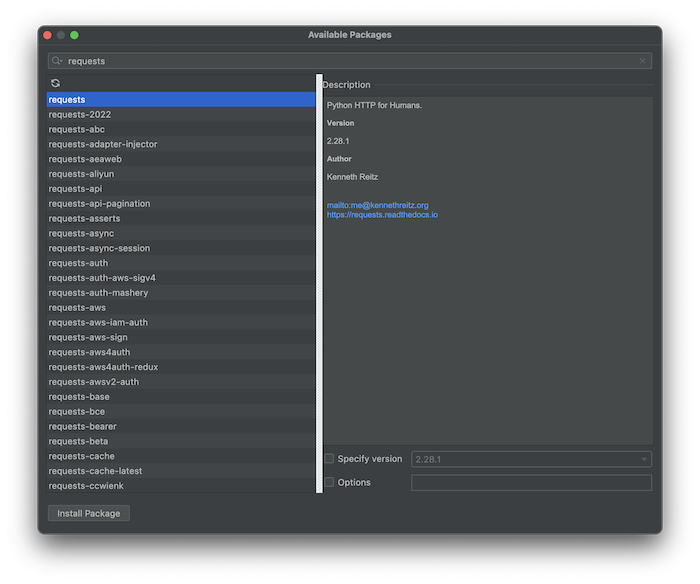The height and width of the screenshot is (584, 700).
Task: Choose requests-aeaweb from the list
Action: tap(181, 159)
